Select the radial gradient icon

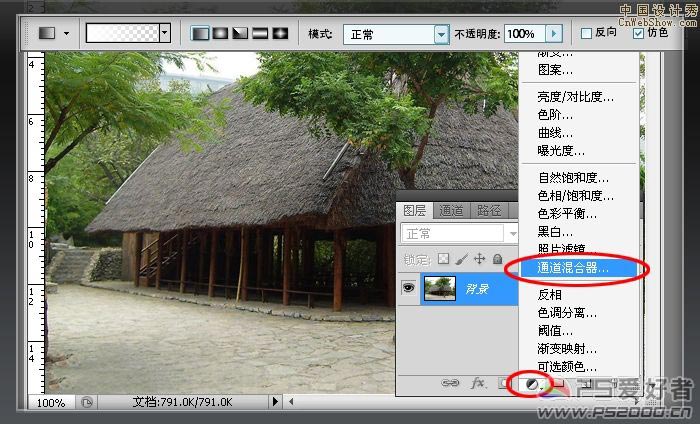[x=221, y=33]
